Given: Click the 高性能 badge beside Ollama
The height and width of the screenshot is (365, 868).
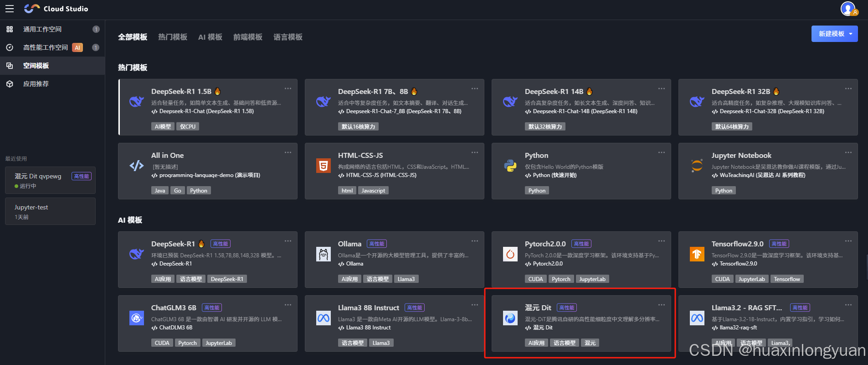Looking at the screenshot, I should click(x=377, y=244).
